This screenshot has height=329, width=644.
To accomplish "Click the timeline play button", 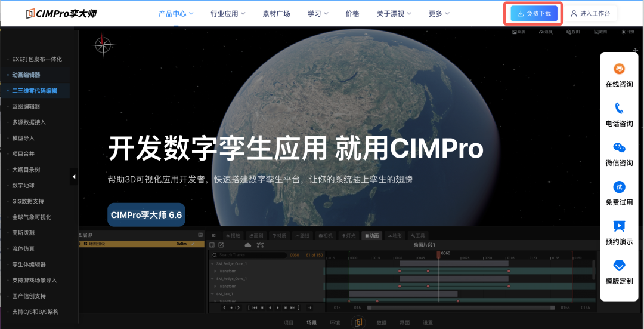I will coord(278,308).
